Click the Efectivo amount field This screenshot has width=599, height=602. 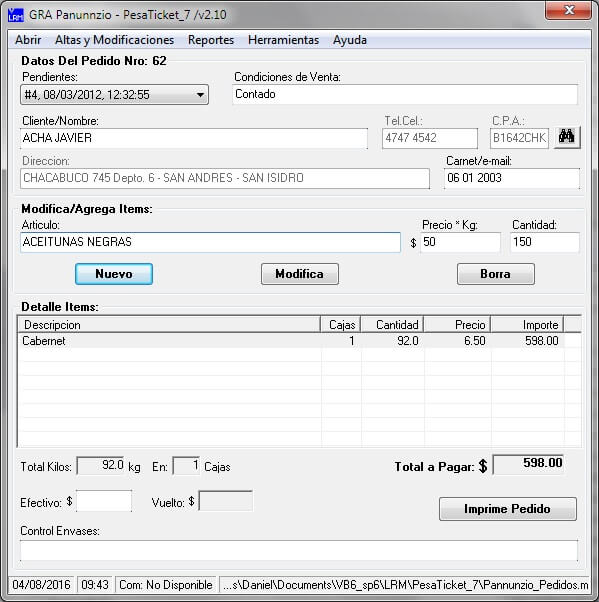pyautogui.click(x=104, y=501)
